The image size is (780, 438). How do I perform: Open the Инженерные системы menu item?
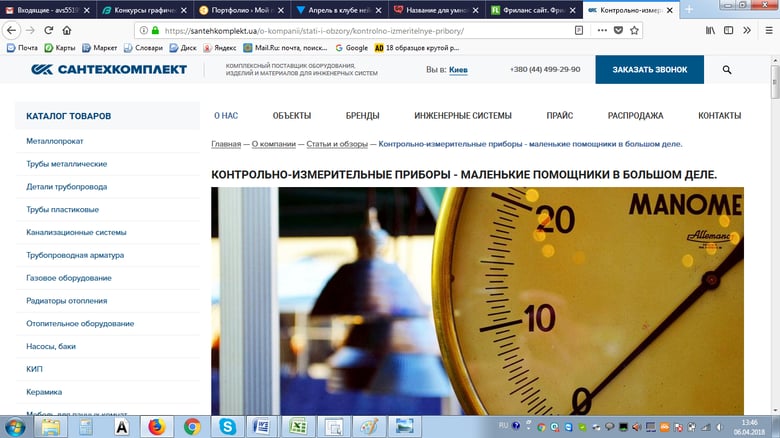point(463,115)
